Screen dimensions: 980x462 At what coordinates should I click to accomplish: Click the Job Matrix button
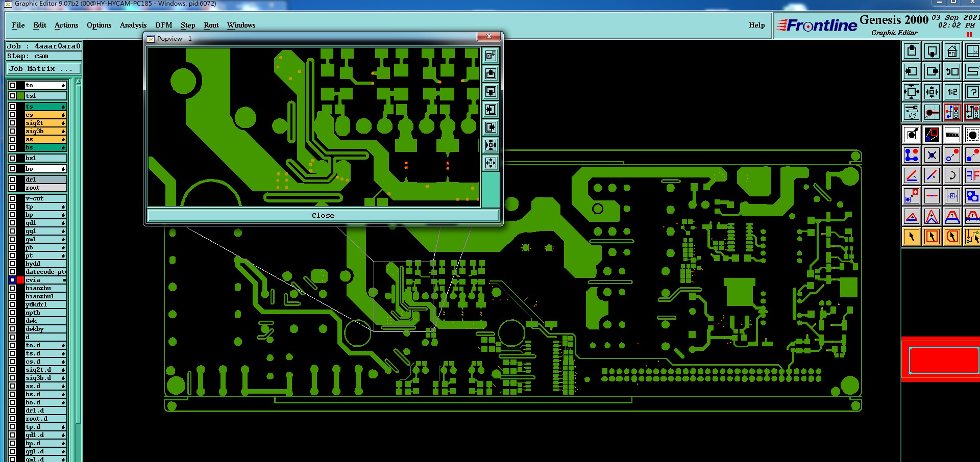(x=43, y=68)
